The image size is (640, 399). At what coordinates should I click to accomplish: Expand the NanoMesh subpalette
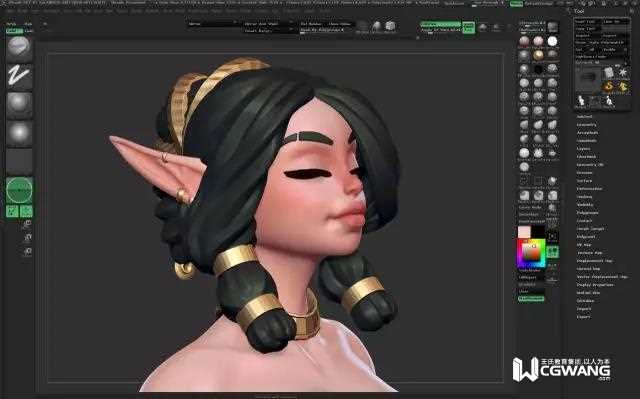[x=587, y=141]
